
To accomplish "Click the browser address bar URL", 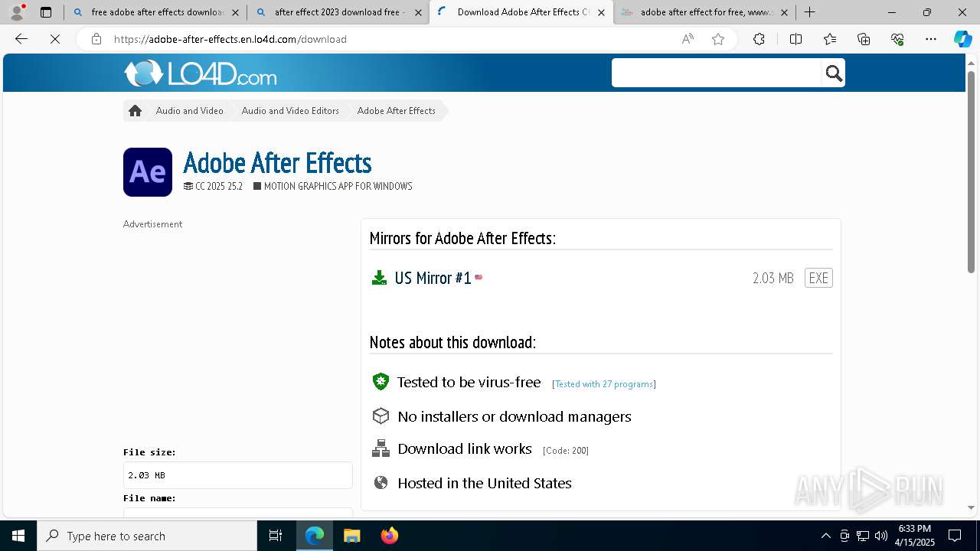I will click(230, 39).
